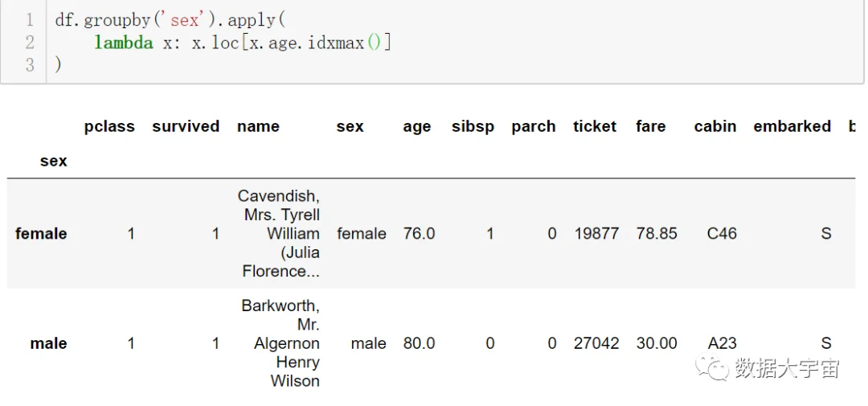The width and height of the screenshot is (868, 406).
Task: Click the sibsp value 1 in female row
Action: point(490,234)
